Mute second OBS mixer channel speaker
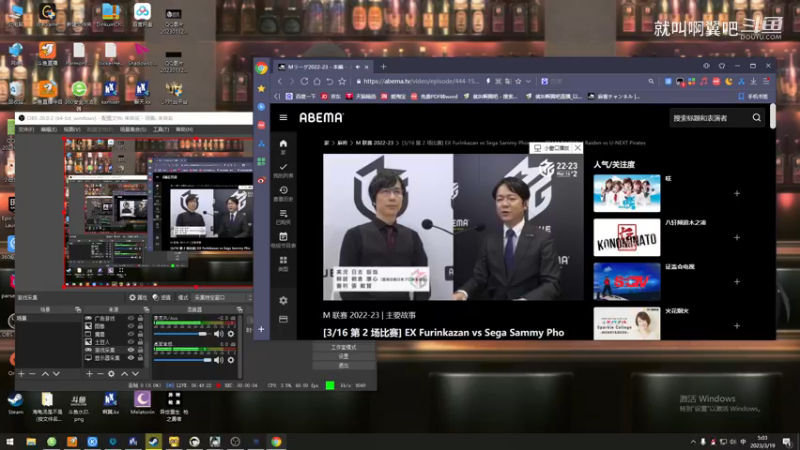This screenshot has width=800, height=450. [219, 360]
